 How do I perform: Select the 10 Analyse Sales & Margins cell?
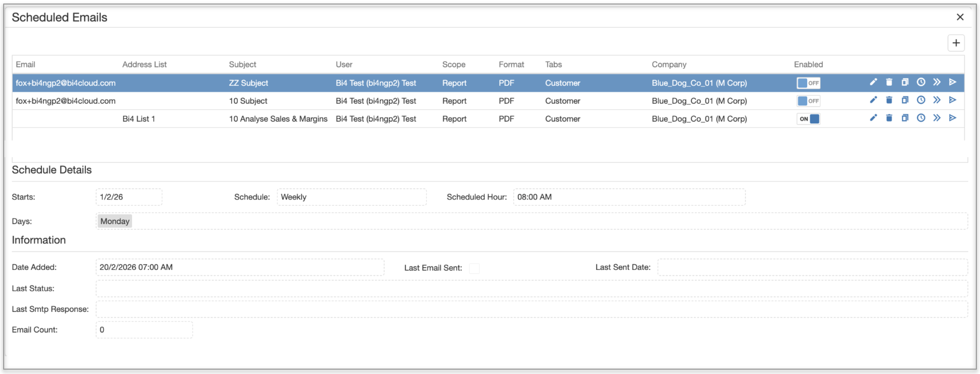click(x=278, y=119)
